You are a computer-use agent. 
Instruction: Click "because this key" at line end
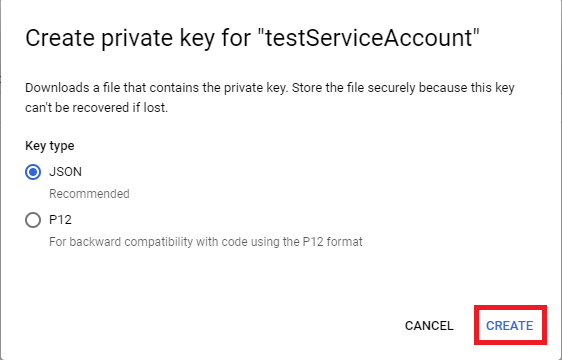pos(467,87)
